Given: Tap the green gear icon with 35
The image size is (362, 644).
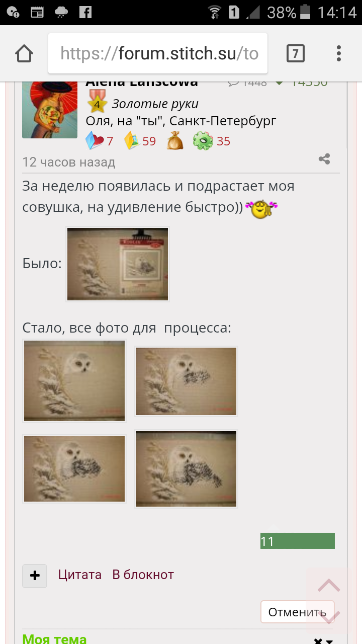Looking at the screenshot, I should click(x=203, y=141).
